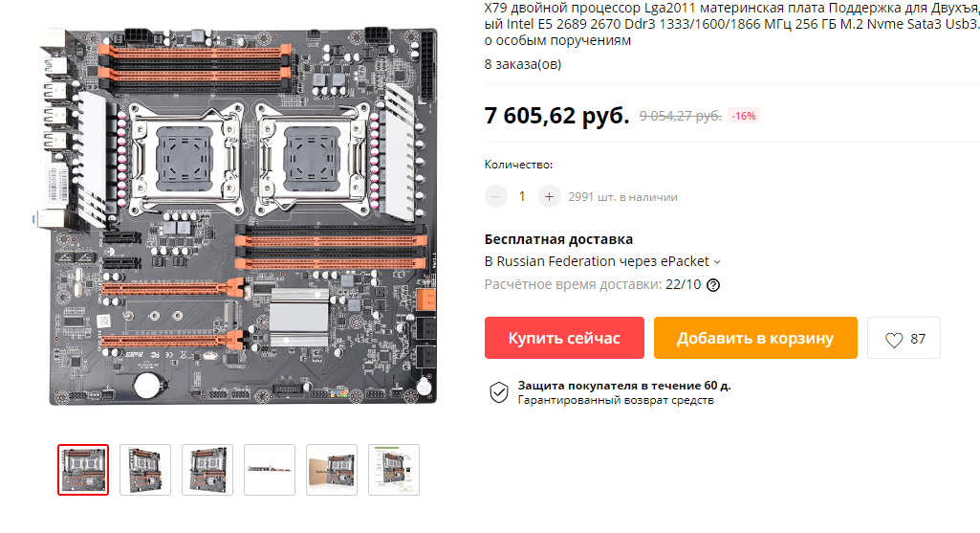Image resolution: width=980 pixels, height=533 pixels.
Task: Select the third motherboard thumbnail
Action: [x=207, y=470]
